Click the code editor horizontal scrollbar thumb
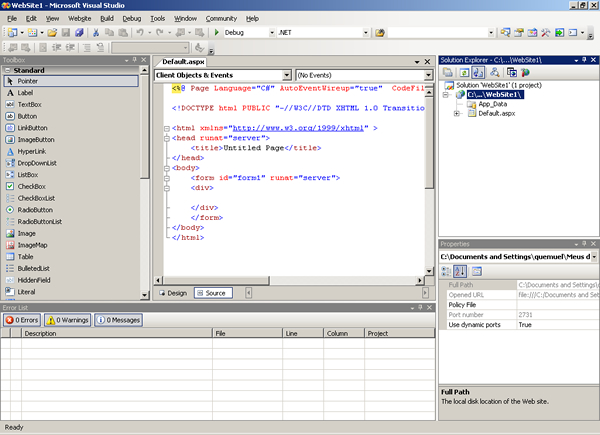This screenshot has height=435, width=600. pos(216,280)
